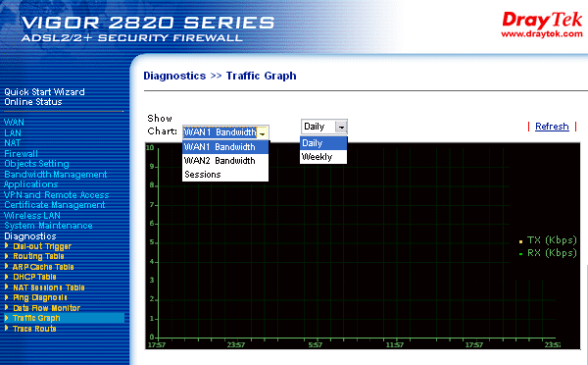Open the Daily period dropdown arrow
The width and height of the screenshot is (588, 365).
click(341, 127)
